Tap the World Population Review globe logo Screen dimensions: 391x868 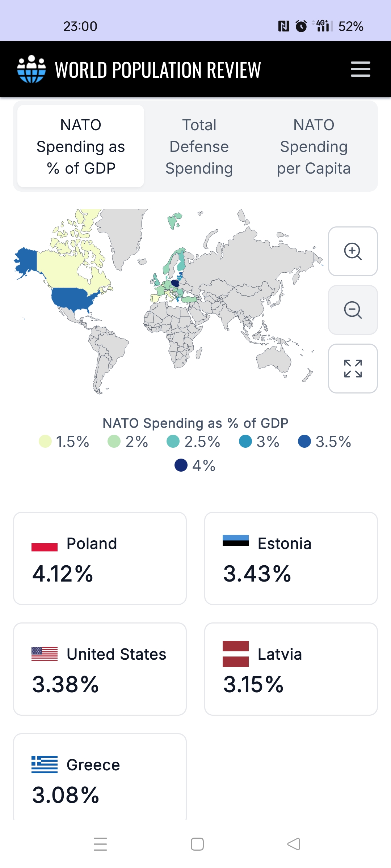click(x=31, y=69)
